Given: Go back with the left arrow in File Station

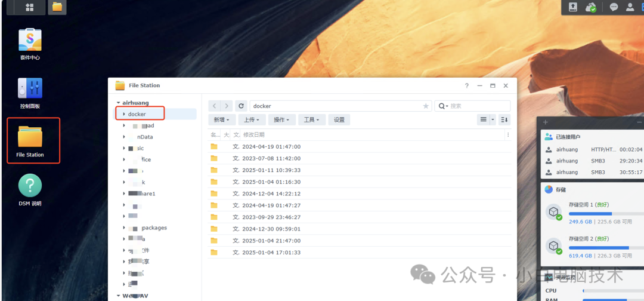Looking at the screenshot, I should [x=214, y=106].
